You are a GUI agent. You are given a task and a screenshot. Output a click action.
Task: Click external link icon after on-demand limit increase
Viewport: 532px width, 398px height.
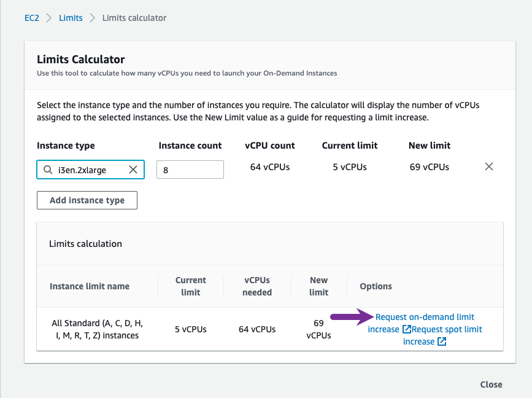click(x=406, y=330)
